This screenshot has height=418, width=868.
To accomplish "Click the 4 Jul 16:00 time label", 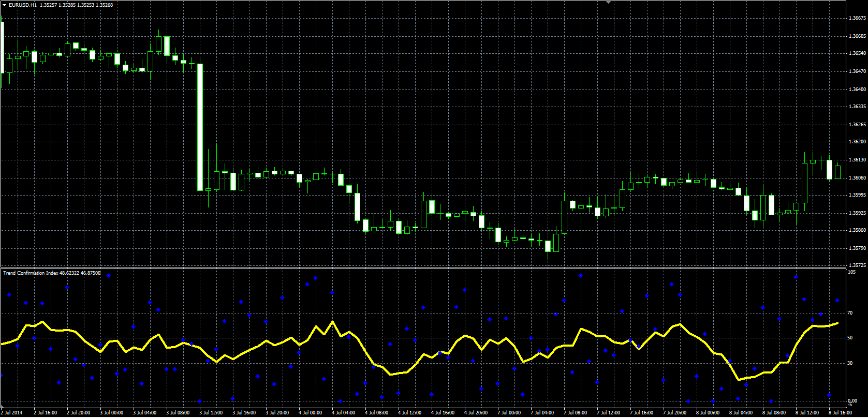I will [443, 413].
